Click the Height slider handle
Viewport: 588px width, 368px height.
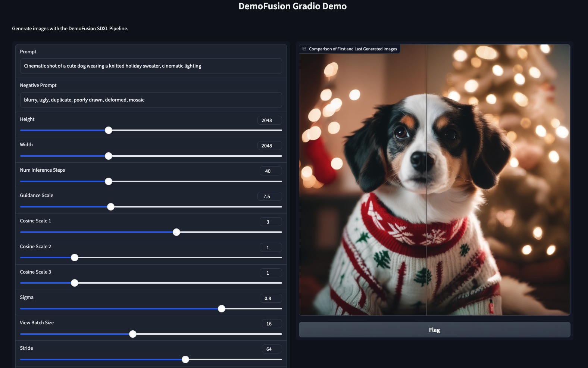tap(109, 130)
